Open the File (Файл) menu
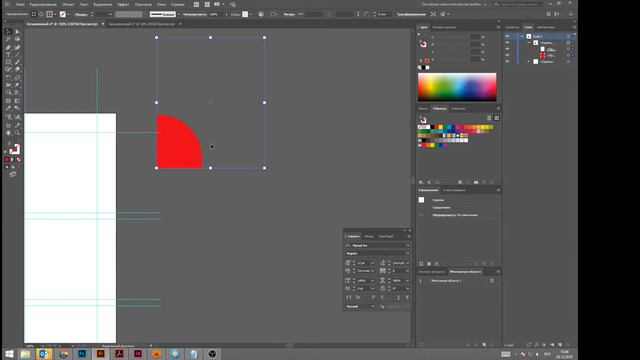640x360 pixels. [x=20, y=4]
